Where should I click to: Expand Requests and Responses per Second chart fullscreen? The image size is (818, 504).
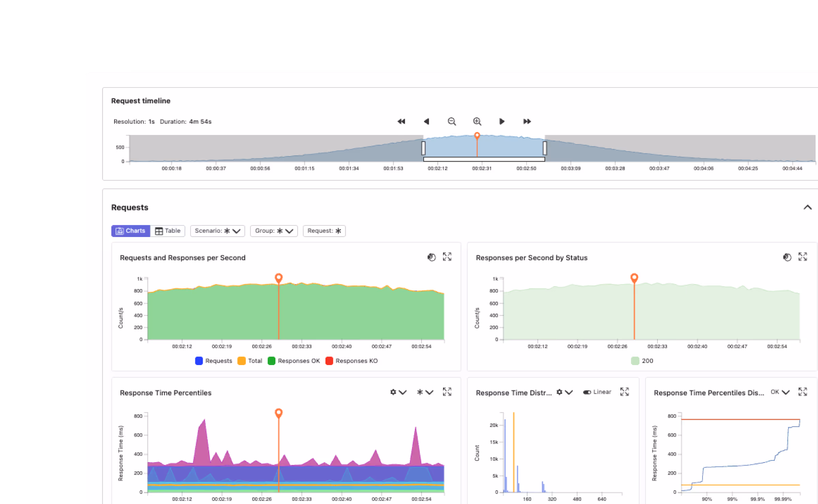(x=447, y=257)
